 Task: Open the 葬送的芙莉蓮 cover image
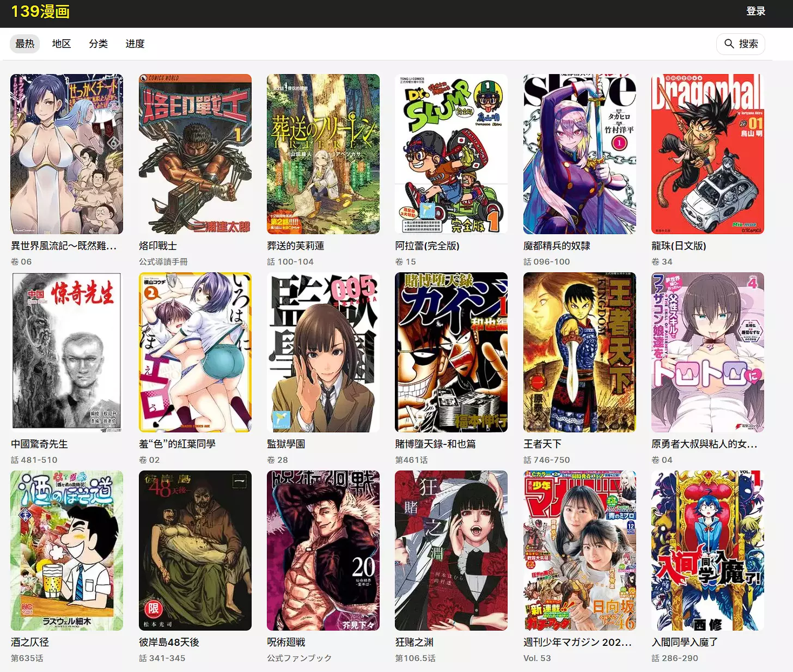[323, 154]
